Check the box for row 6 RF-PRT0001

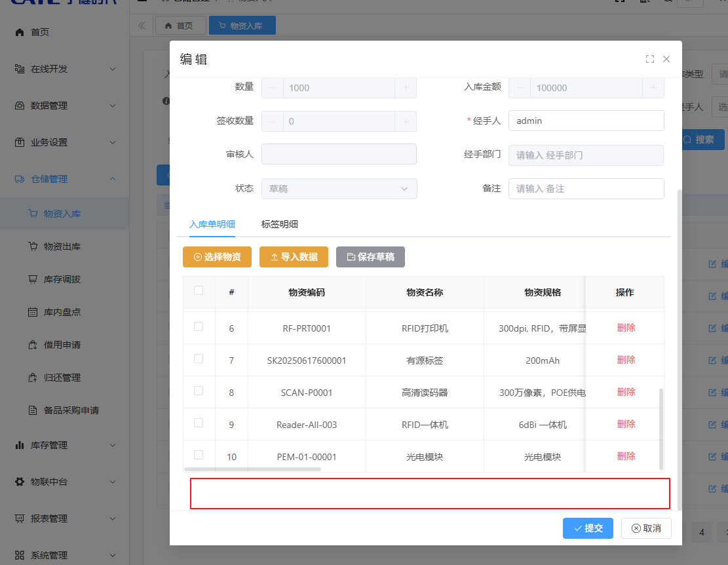199,326
